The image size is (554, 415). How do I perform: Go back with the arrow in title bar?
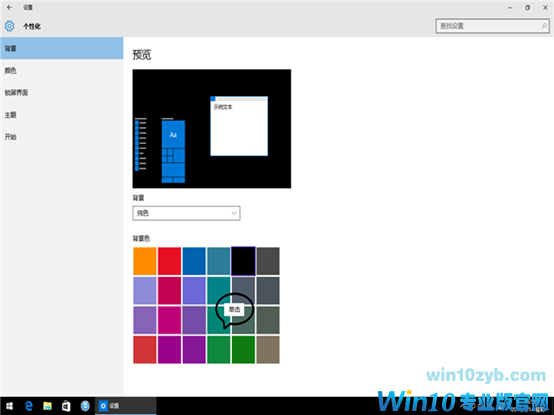click(x=10, y=7)
